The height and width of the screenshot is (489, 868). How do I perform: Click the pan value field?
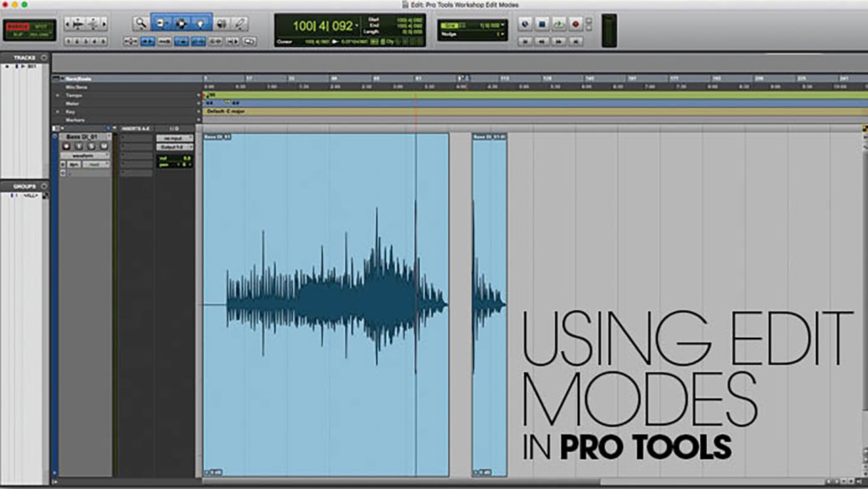(x=175, y=165)
